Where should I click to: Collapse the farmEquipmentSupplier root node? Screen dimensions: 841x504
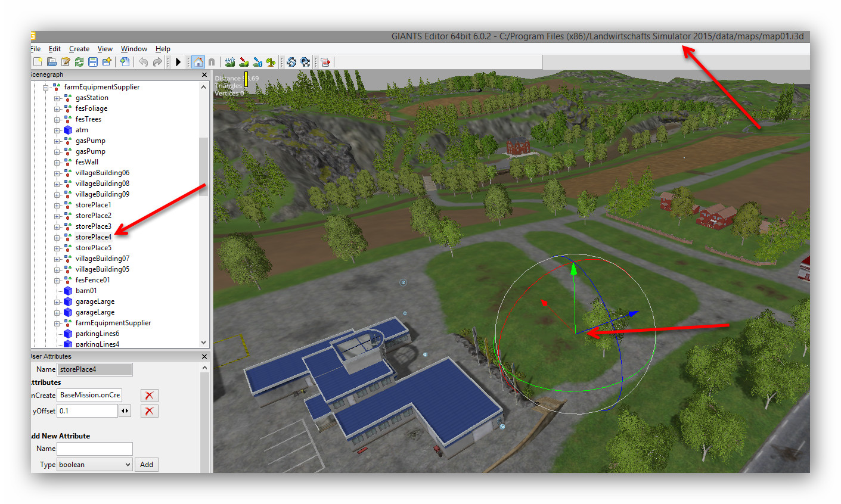[x=46, y=88]
